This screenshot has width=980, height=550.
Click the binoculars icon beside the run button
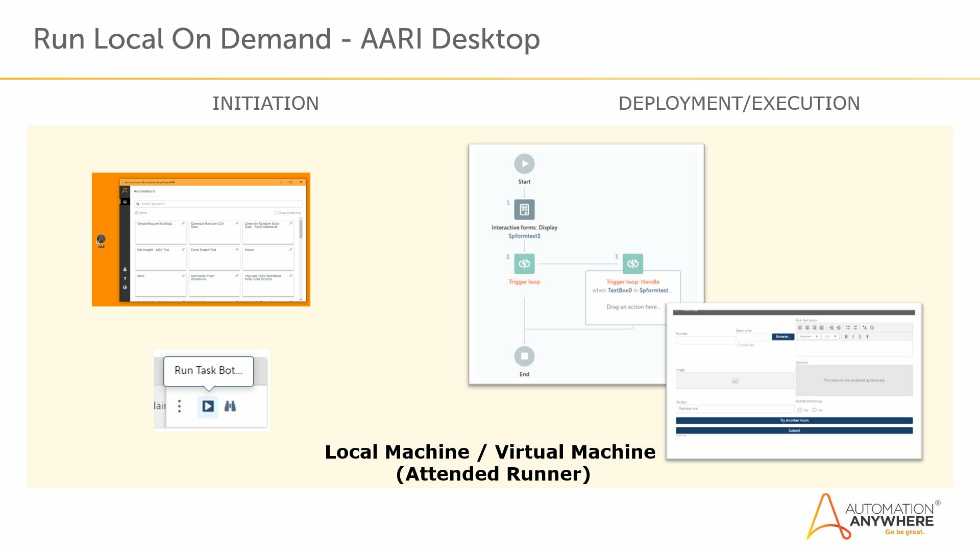click(x=230, y=406)
